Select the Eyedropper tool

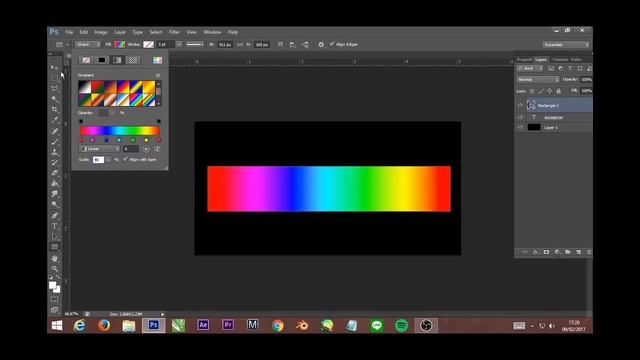click(x=54, y=120)
